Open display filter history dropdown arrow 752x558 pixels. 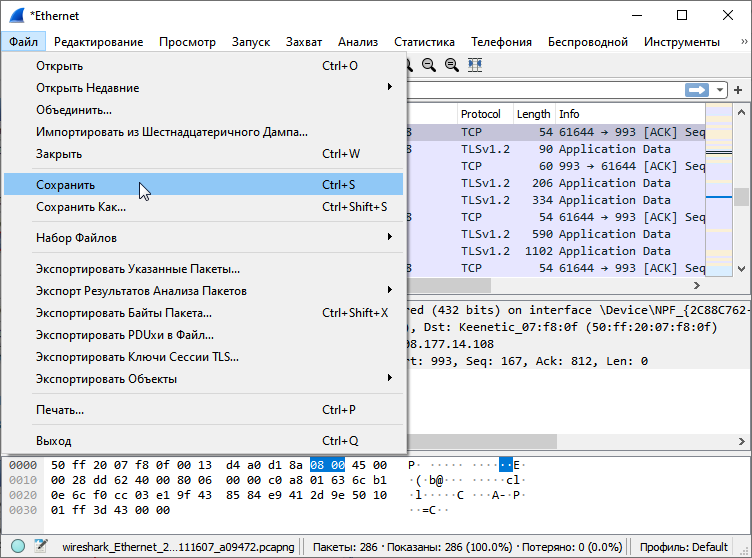pyautogui.click(x=720, y=90)
